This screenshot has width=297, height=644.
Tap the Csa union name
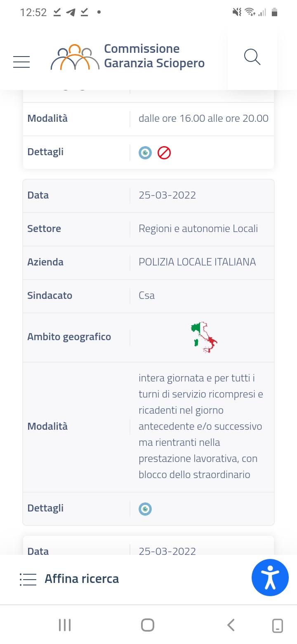tap(147, 296)
